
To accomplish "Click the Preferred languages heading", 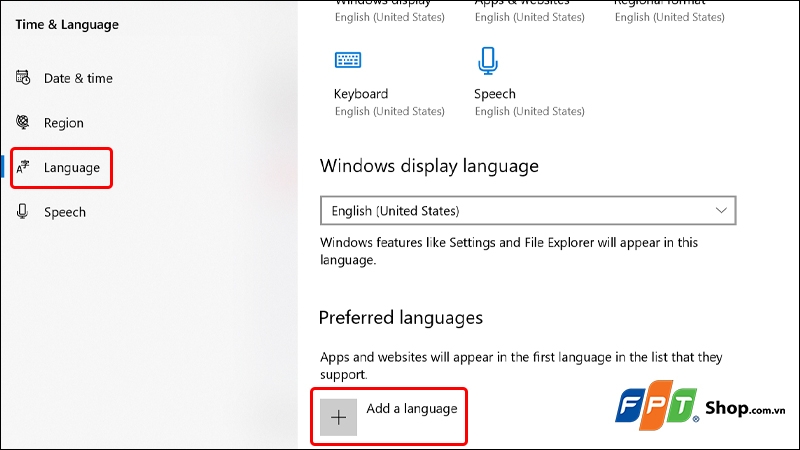I will 400,318.
